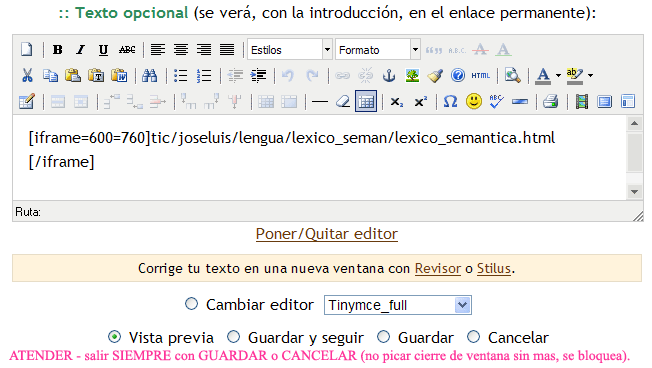
Task: Expand text color picker arrow
Action: [x=558, y=76]
